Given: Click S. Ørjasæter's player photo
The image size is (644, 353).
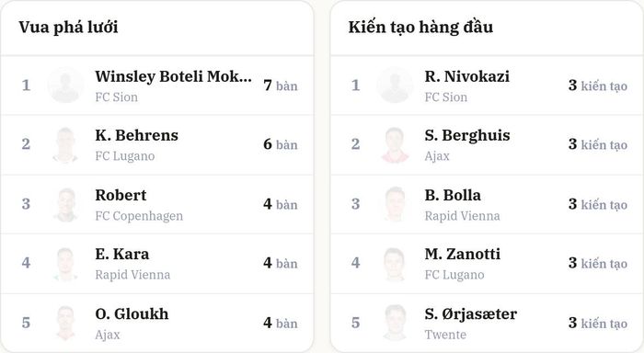Looking at the screenshot, I should tap(395, 324).
